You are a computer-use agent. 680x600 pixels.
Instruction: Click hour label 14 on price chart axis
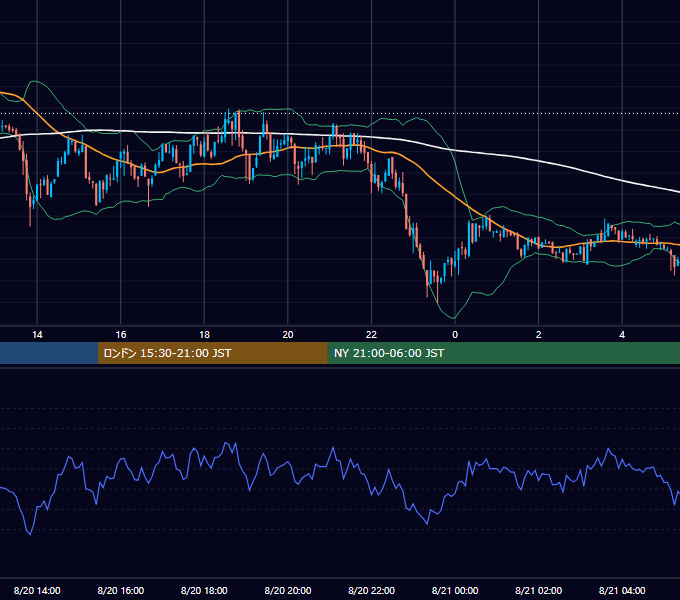(37, 335)
